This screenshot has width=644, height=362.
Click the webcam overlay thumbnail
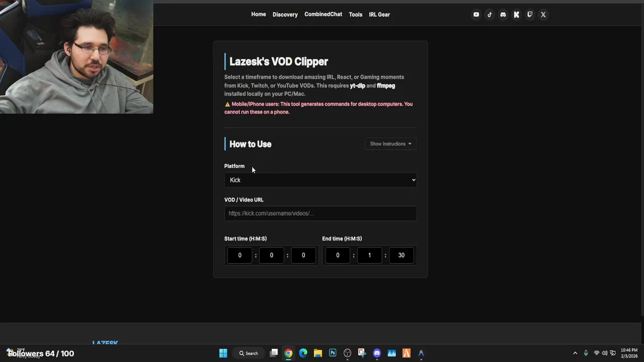coord(76,57)
